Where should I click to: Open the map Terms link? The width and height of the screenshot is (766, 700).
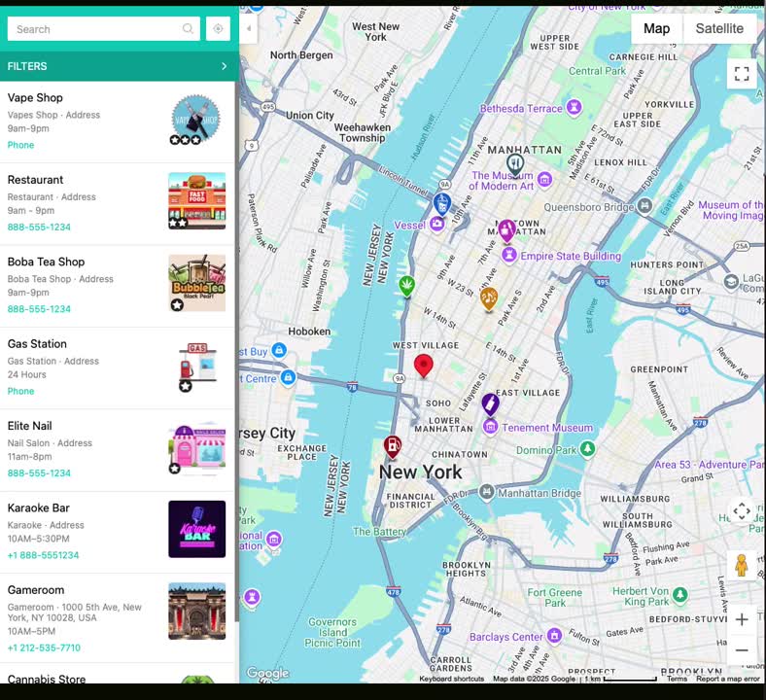(x=677, y=679)
